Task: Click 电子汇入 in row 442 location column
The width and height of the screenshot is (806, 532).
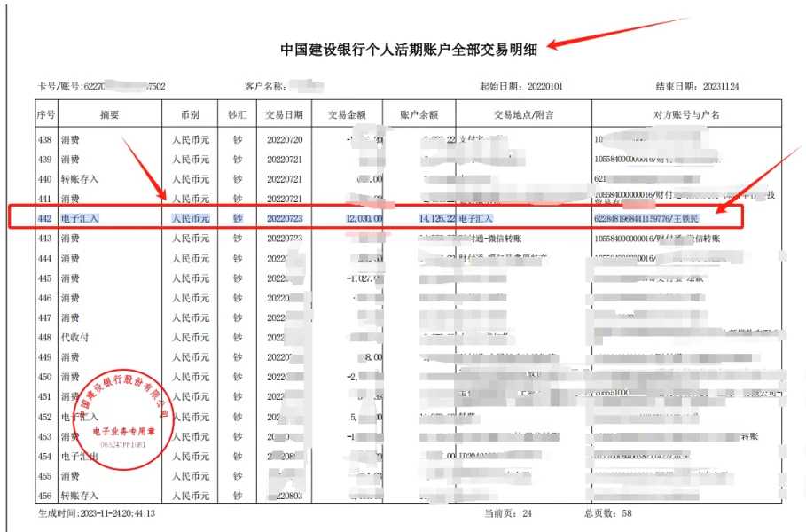Action: (x=475, y=218)
